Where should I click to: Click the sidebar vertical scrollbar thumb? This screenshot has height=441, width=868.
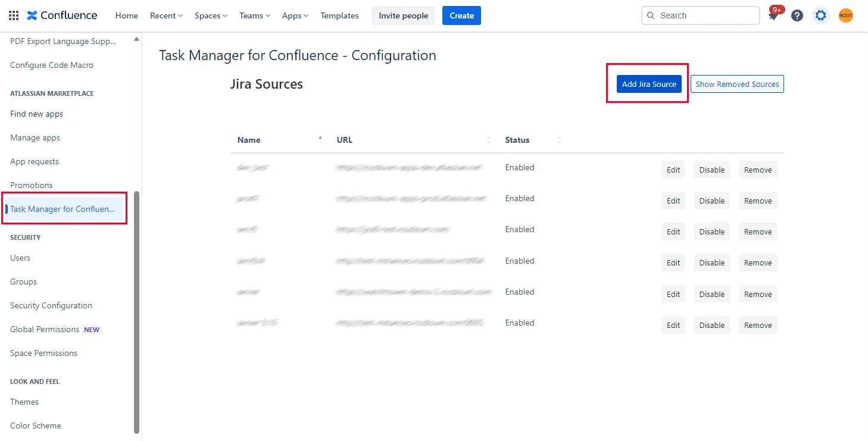pos(136,312)
